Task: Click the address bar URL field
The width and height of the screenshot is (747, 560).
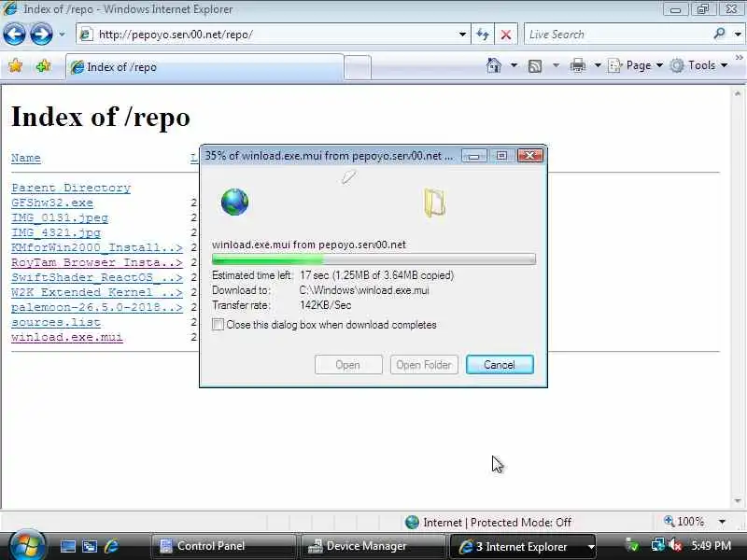Action: click(x=272, y=35)
